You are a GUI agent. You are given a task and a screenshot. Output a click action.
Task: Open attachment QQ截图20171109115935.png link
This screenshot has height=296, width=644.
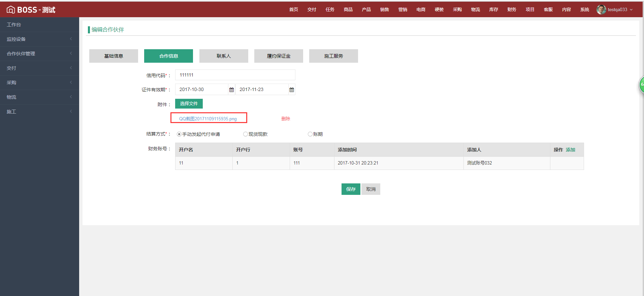(x=208, y=119)
